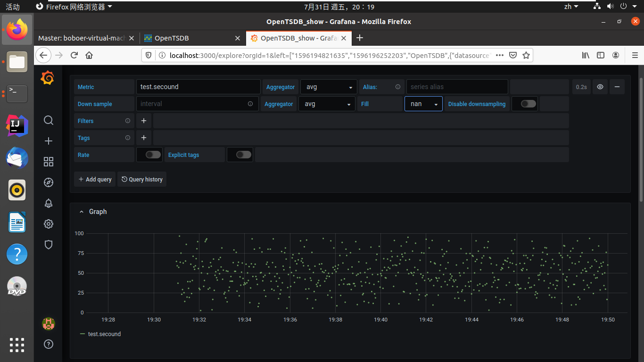Open the Down sample Aggregator avg dropdown
Screen dimensions: 644x362
tap(327, 104)
